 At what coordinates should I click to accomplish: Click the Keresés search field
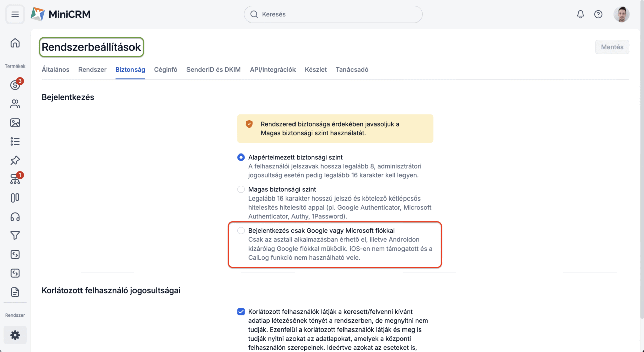coord(333,14)
